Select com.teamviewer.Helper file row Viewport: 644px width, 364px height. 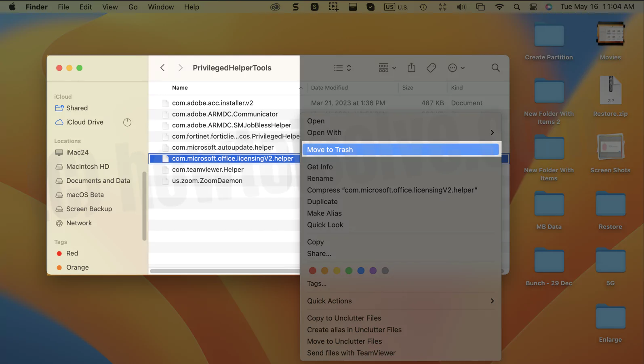tap(208, 169)
